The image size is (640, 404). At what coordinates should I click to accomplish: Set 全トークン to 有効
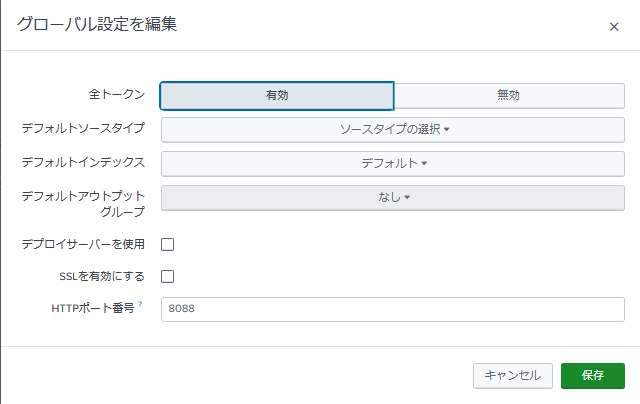coord(277,95)
